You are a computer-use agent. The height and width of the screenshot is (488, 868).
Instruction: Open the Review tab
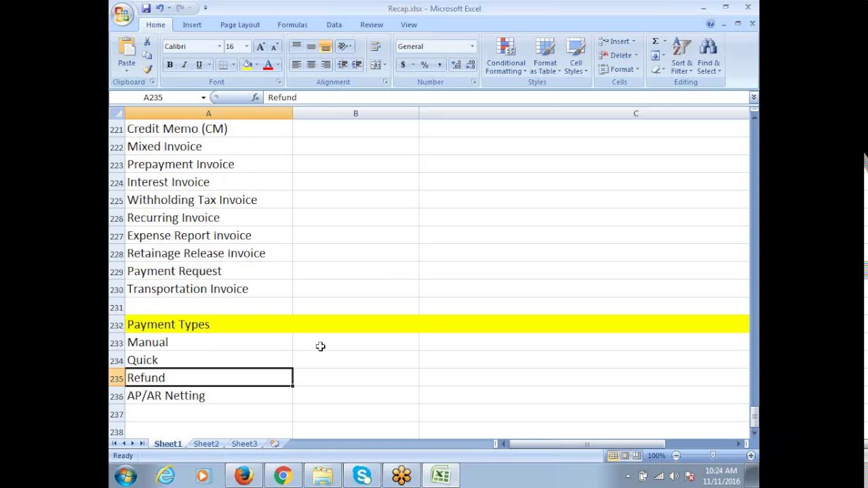point(372,25)
